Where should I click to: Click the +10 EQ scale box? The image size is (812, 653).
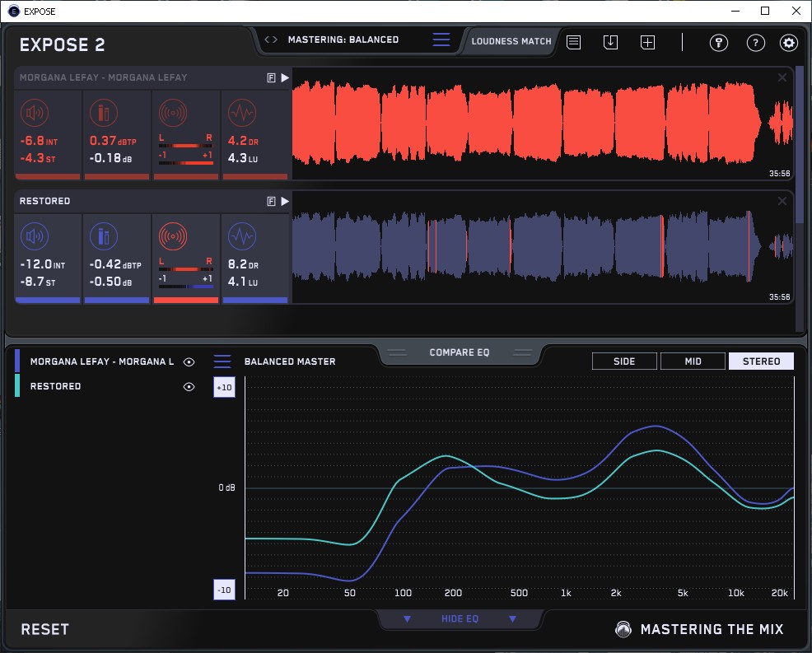(x=224, y=387)
